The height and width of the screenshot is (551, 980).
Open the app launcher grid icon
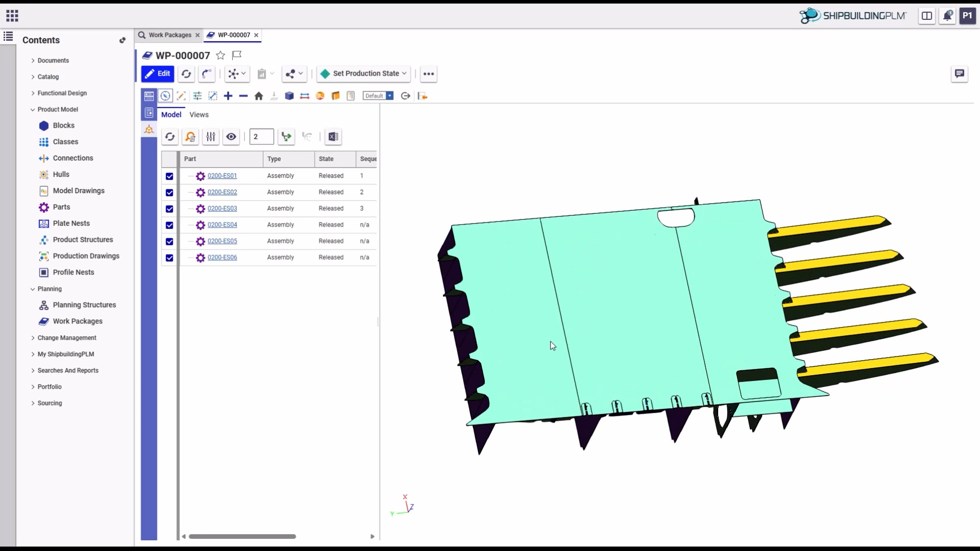click(x=12, y=16)
